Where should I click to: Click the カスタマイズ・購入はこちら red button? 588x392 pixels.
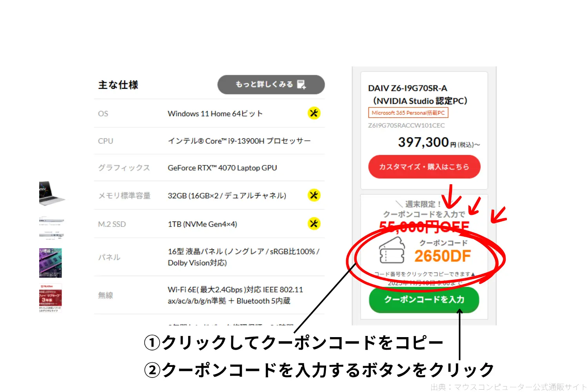point(424,167)
